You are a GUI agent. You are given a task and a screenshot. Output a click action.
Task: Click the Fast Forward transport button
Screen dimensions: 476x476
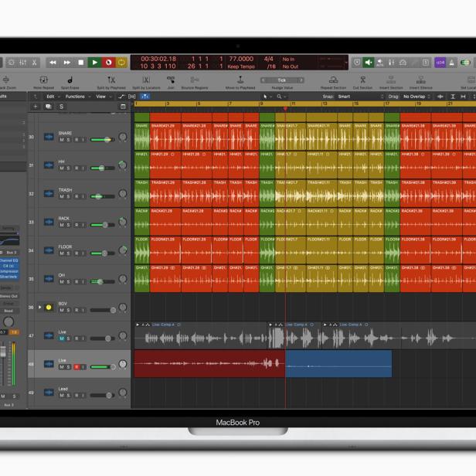(x=66, y=63)
